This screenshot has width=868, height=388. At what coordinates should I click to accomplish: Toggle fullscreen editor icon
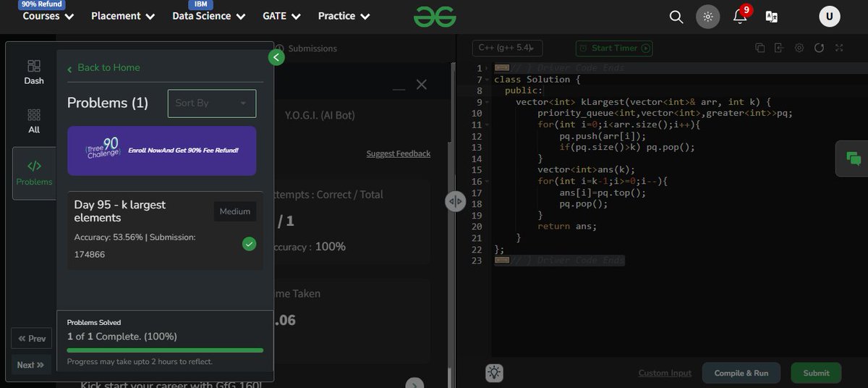pyautogui.click(x=839, y=48)
